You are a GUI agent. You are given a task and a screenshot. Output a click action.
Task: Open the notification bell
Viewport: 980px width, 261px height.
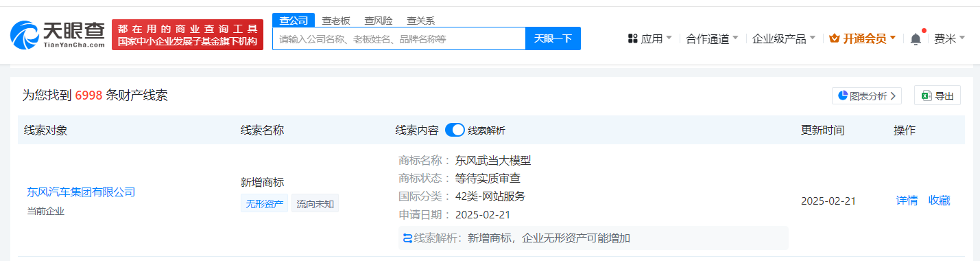click(x=916, y=39)
